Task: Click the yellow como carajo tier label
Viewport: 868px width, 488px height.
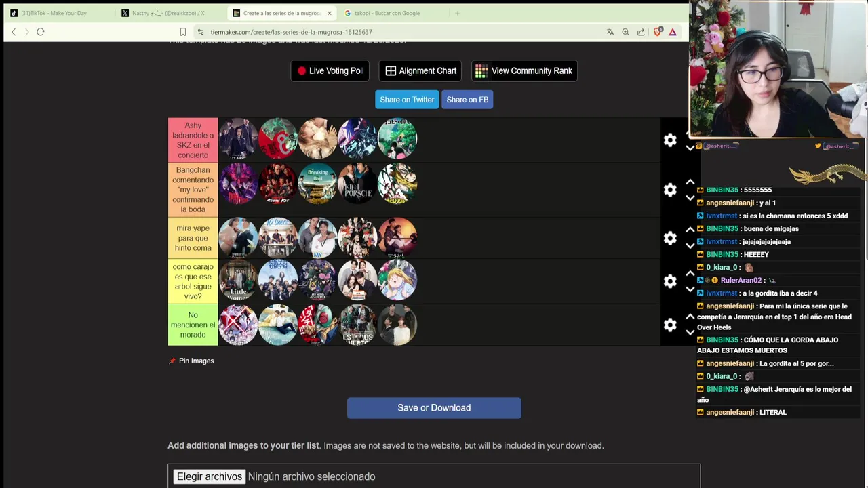Action: coord(193,281)
